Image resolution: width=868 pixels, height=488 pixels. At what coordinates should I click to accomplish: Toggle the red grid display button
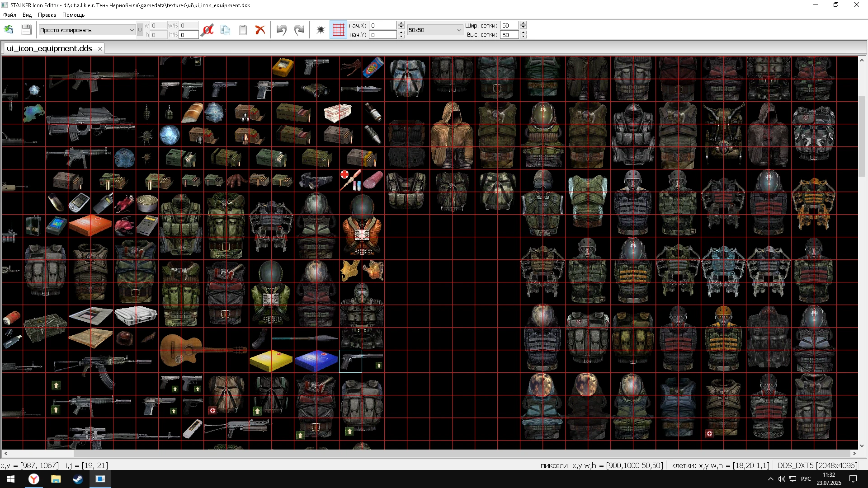338,30
